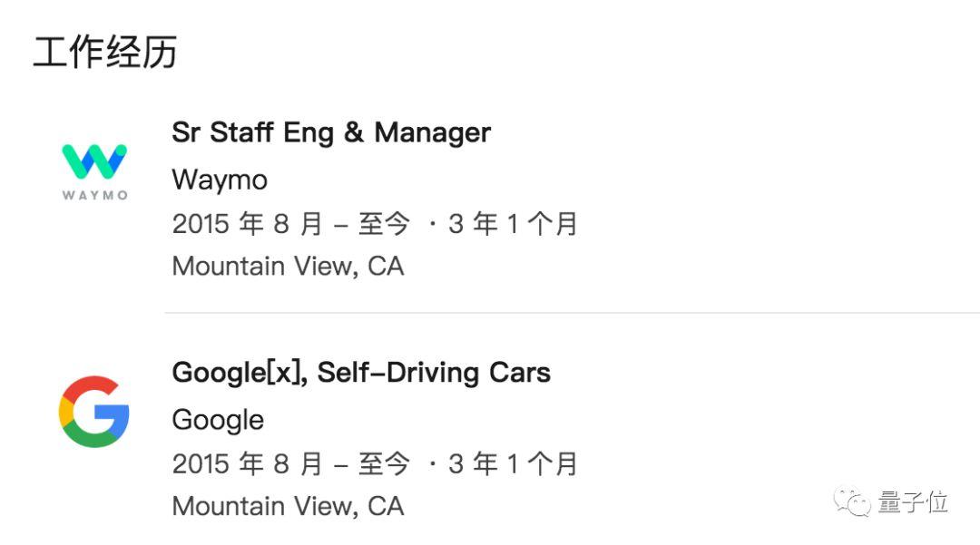Screen dimensions: 980x545
Task: Click 至今 in the Waymo entry
Action: click(x=384, y=223)
